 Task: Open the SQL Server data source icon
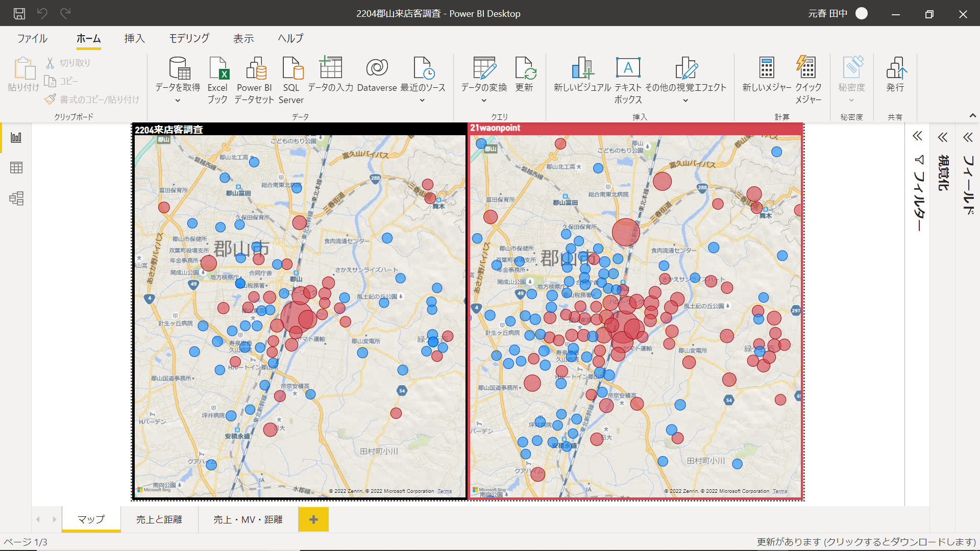point(291,69)
